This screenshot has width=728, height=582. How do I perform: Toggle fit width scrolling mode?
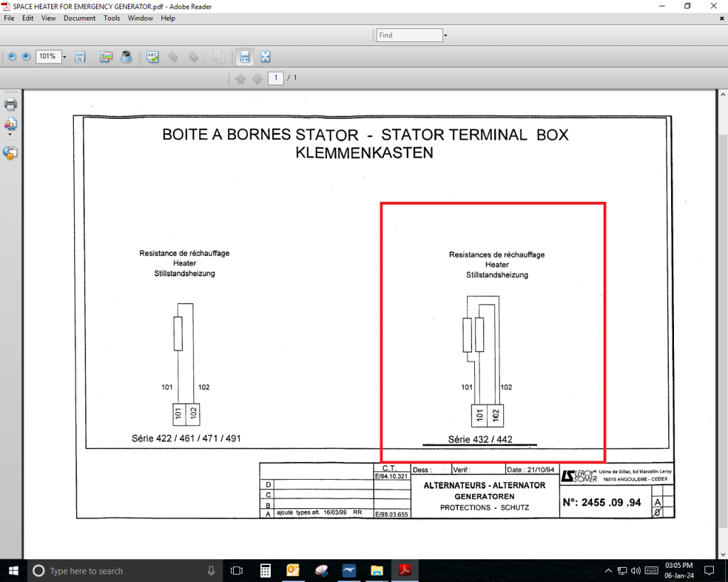point(245,57)
